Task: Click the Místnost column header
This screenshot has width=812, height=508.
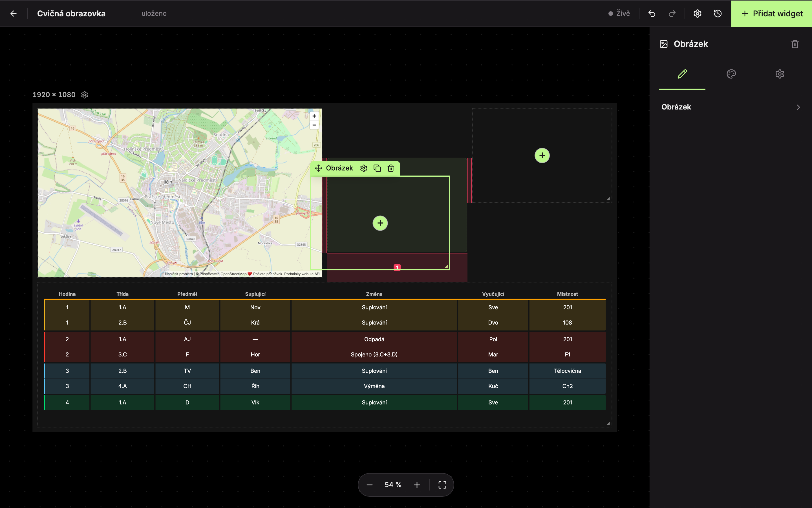Action: [567, 294]
